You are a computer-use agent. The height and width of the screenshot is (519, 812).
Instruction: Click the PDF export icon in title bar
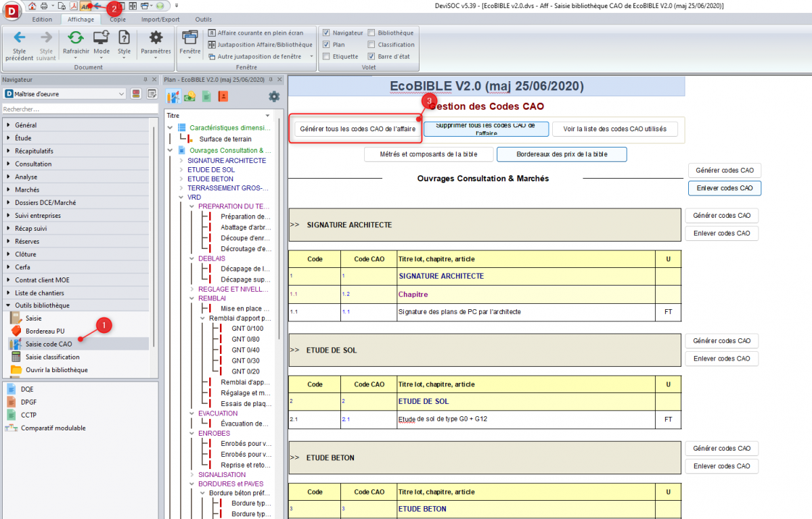pyautogui.click(x=74, y=5)
